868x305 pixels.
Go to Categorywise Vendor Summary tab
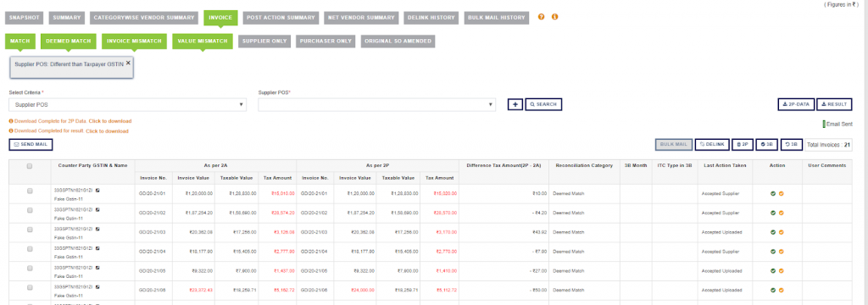pos(144,18)
